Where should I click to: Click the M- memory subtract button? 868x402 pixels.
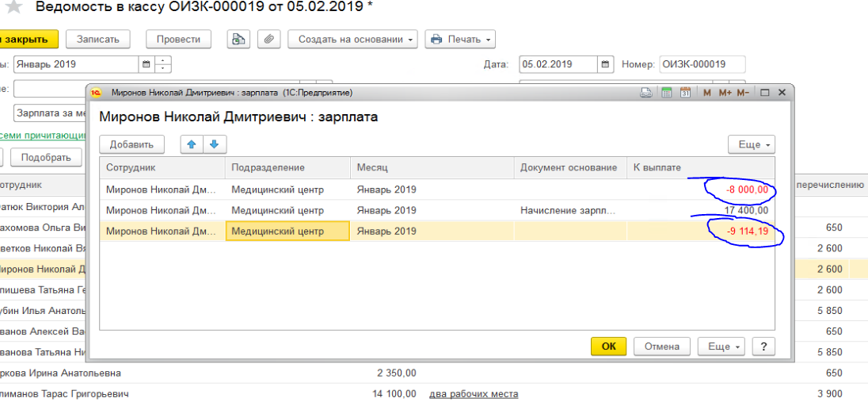point(743,93)
